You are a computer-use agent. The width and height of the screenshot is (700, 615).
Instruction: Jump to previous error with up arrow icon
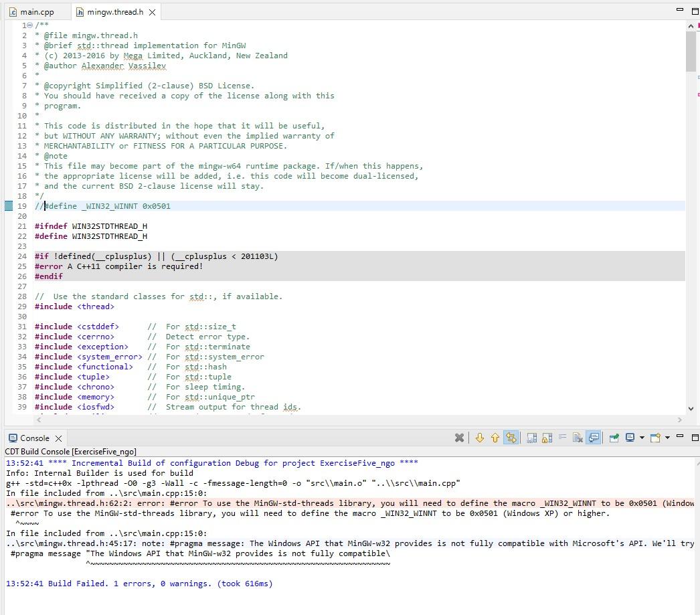click(495, 438)
